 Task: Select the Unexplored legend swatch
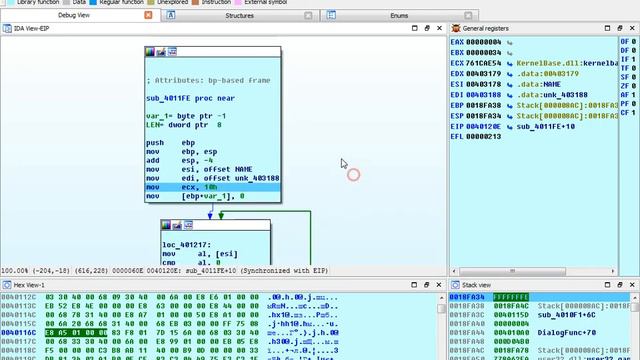pyautogui.click(x=151, y=2)
